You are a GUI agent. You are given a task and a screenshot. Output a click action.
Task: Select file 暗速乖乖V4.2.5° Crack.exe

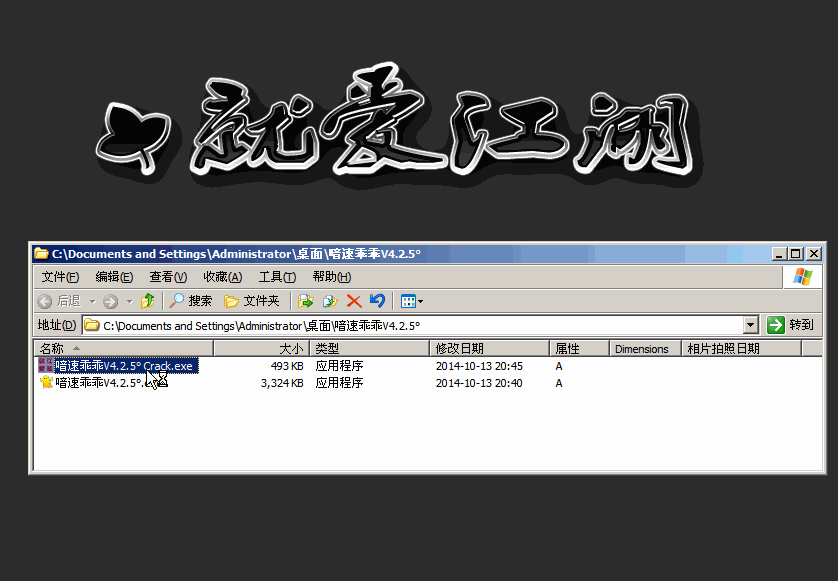[x=127, y=366]
